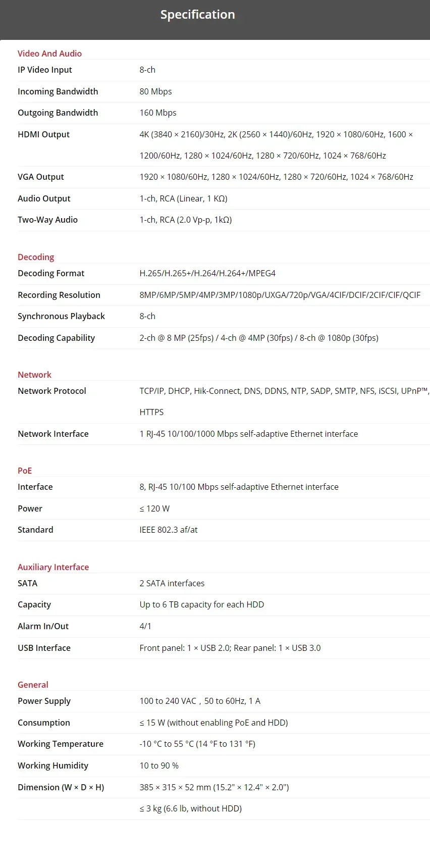Click the Decoding section heading
This screenshot has width=430, height=868.
(36, 257)
